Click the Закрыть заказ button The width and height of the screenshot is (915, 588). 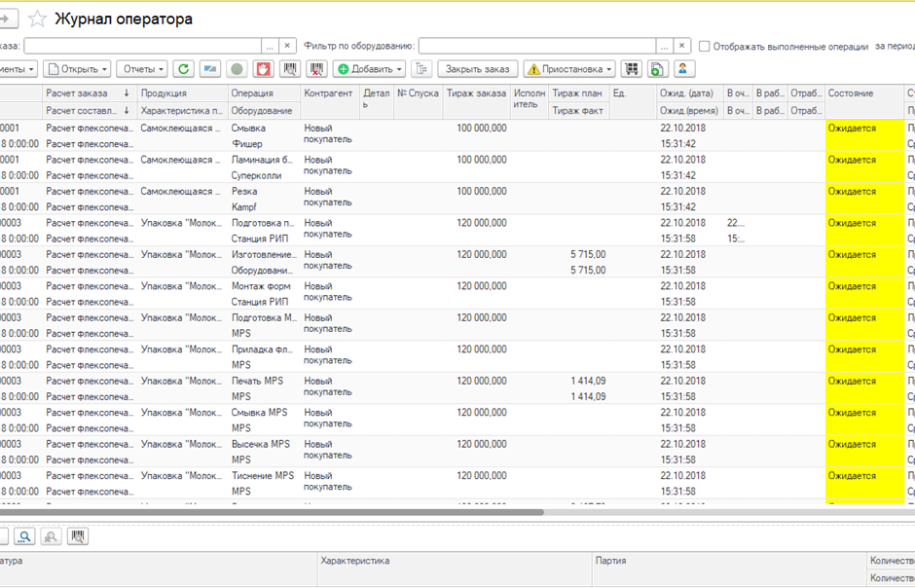pyautogui.click(x=477, y=69)
